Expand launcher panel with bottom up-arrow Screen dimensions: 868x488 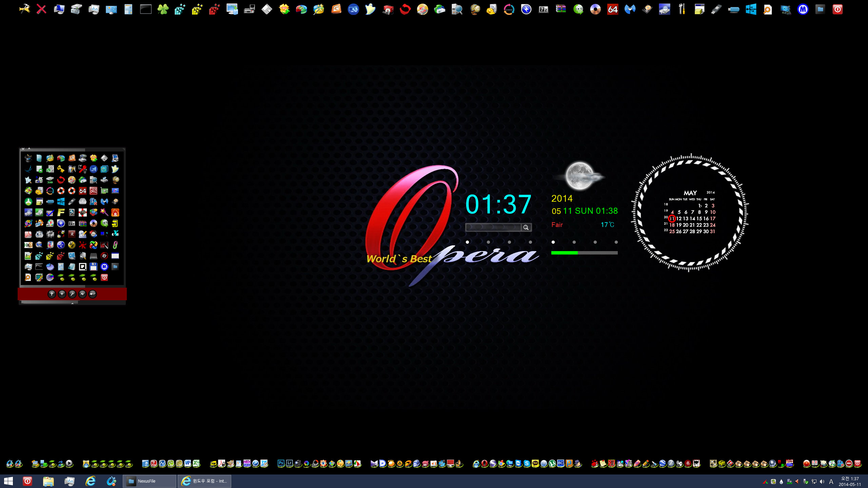pyautogui.click(x=72, y=303)
